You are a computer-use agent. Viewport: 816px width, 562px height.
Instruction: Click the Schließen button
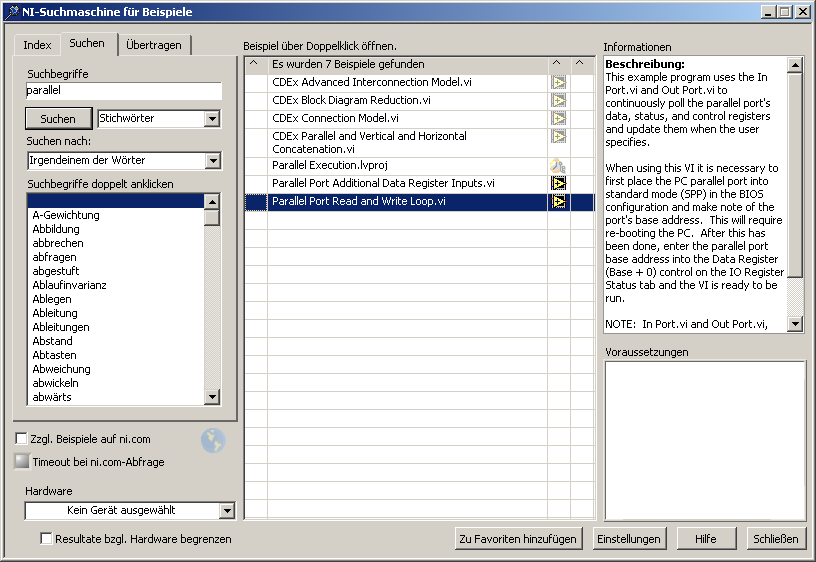point(775,539)
